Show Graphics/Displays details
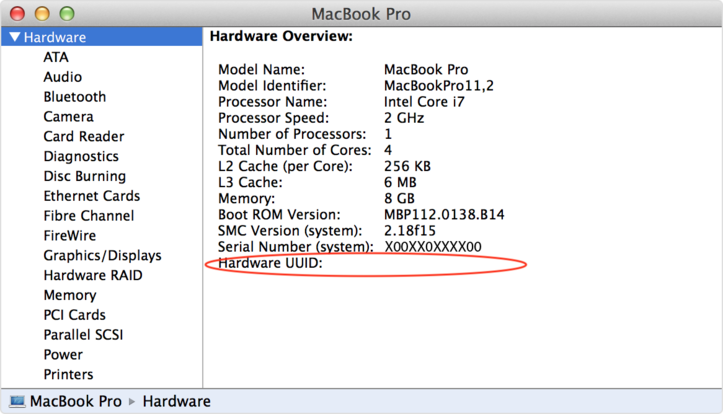This screenshot has height=414, width=723. click(x=102, y=256)
